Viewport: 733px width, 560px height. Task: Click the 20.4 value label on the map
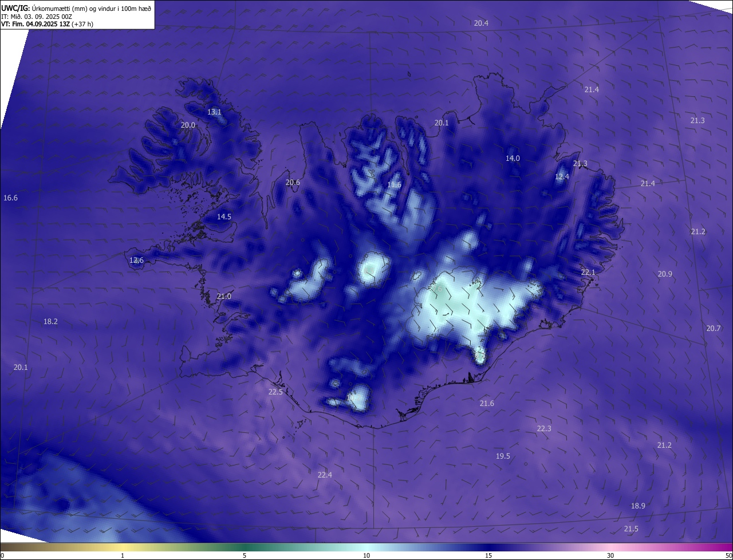[481, 23]
